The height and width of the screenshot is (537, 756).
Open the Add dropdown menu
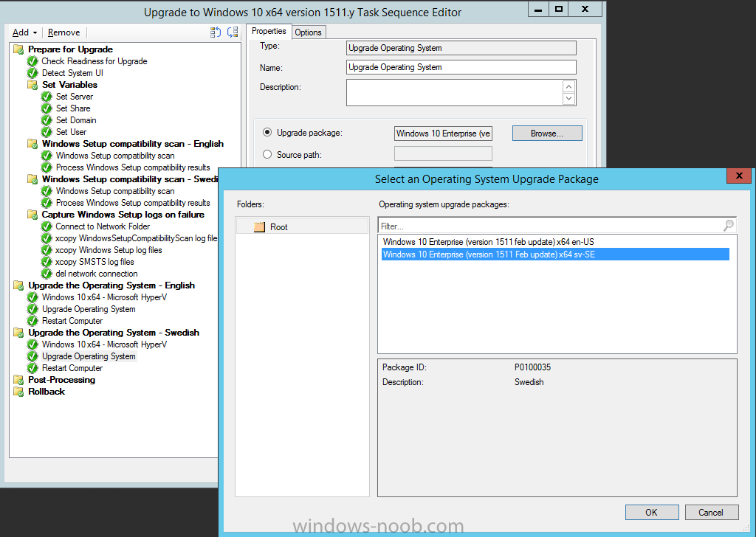point(24,32)
